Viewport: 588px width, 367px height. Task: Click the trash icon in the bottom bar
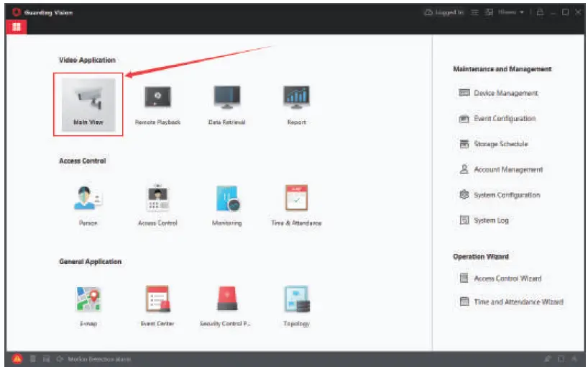33,359
